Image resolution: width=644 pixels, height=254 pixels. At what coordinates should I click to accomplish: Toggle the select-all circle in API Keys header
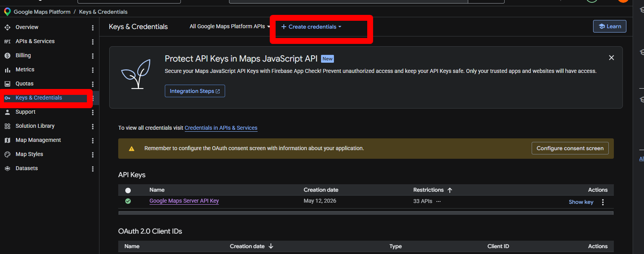tap(128, 190)
